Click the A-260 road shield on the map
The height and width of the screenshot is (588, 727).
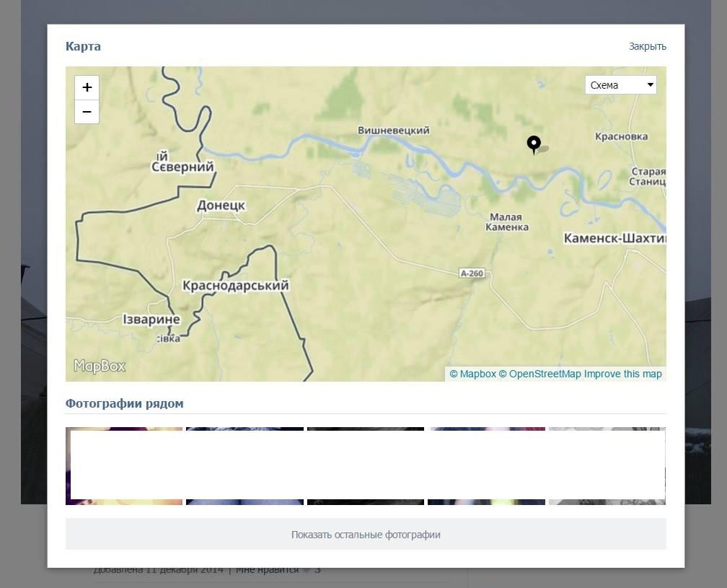[x=472, y=273]
